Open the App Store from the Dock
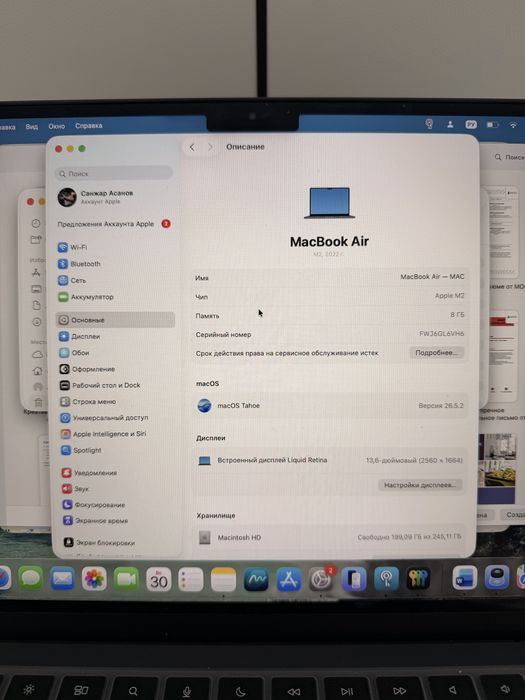 click(289, 579)
